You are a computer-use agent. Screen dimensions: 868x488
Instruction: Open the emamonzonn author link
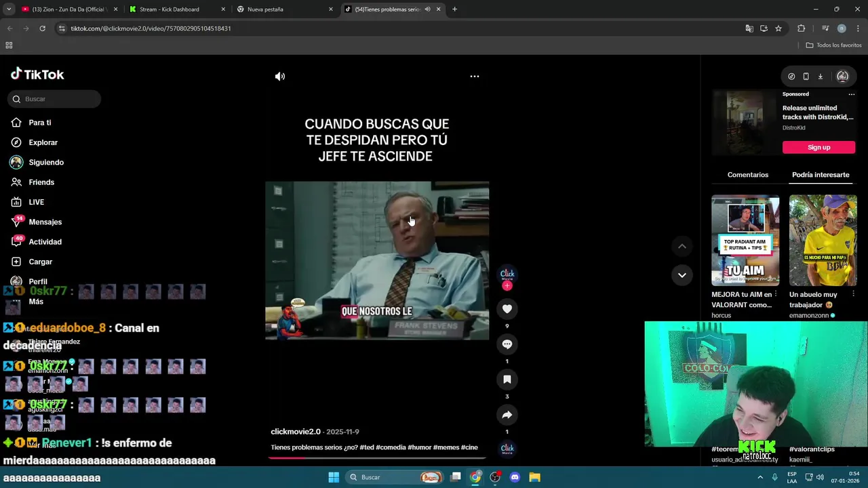pyautogui.click(x=809, y=315)
